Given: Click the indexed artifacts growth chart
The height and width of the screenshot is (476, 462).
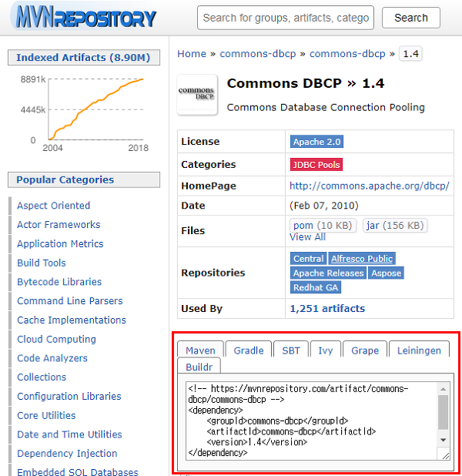Looking at the screenshot, I should pyautogui.click(x=85, y=112).
